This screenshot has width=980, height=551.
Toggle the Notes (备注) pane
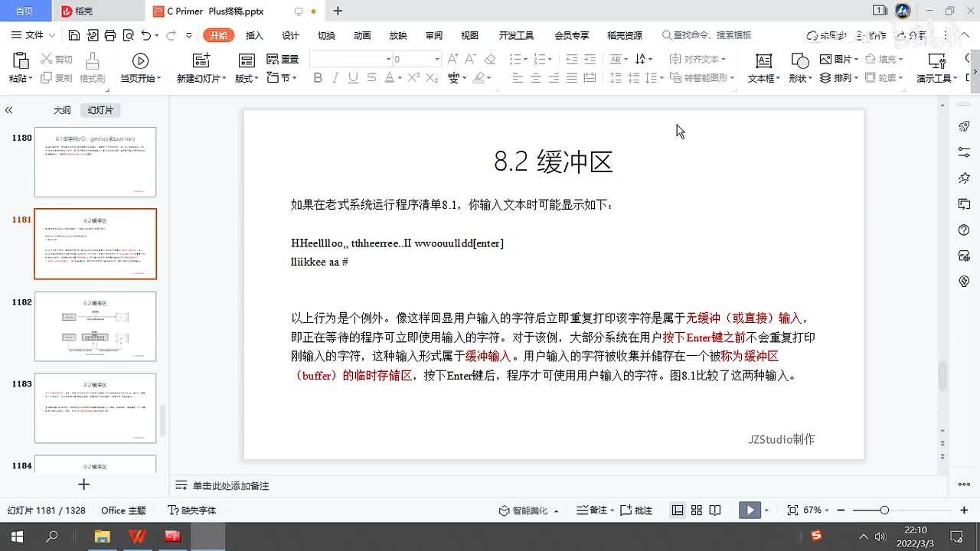click(x=592, y=510)
